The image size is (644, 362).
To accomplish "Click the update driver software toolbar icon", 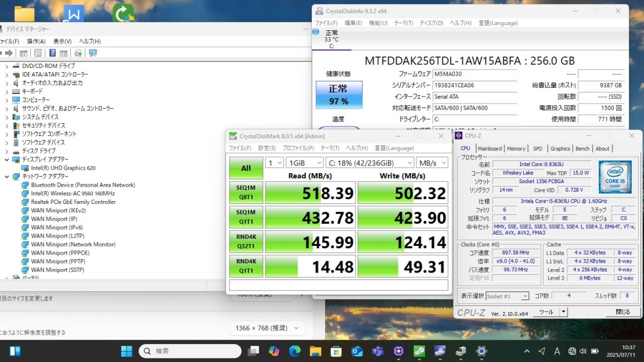I will coord(78,53).
